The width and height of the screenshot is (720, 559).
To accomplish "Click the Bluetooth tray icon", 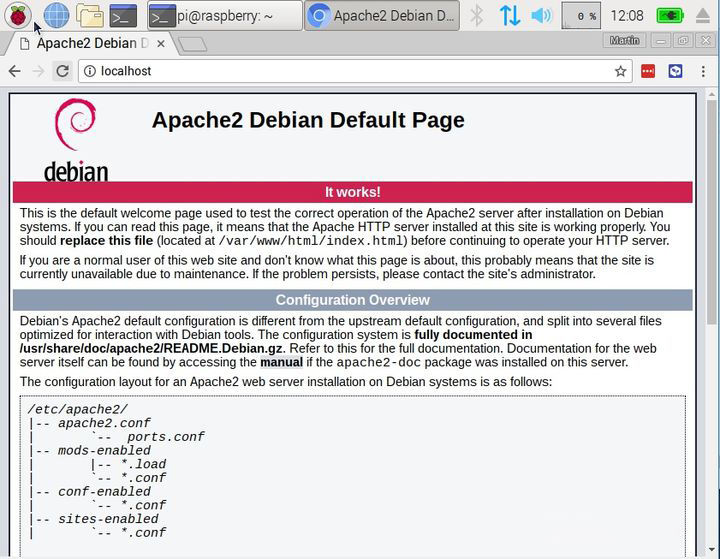I will 477,16.
